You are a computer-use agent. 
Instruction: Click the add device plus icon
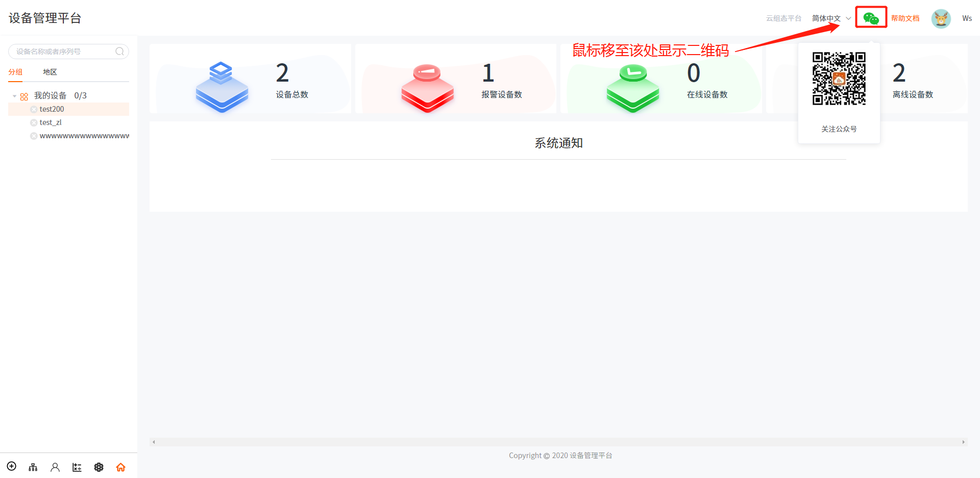pyautogui.click(x=12, y=466)
